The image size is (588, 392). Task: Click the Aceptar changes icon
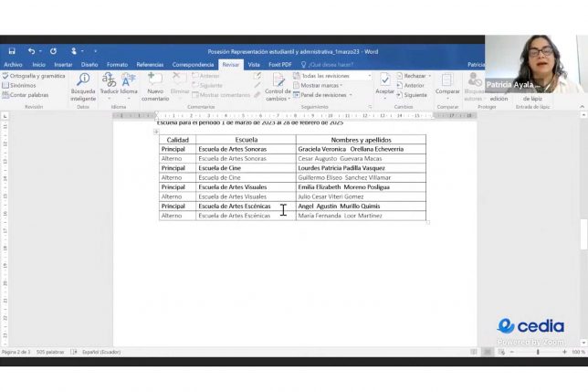tap(385, 81)
